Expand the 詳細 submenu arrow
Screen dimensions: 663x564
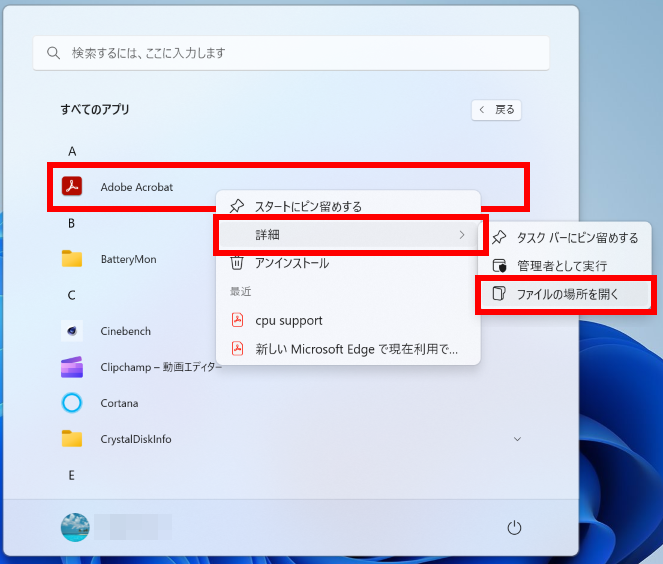[462, 235]
